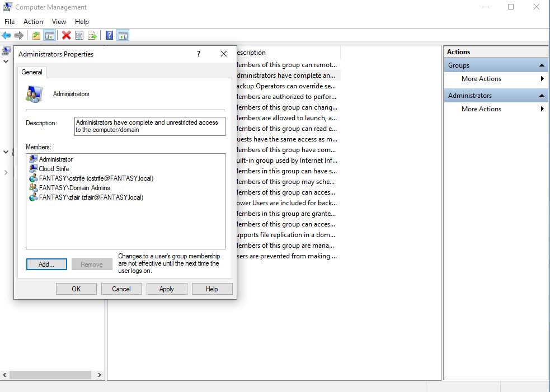Viewport: 550px width, 392px height.
Task: Toggle the Show/Hide Action Pane icon
Action: click(123, 35)
